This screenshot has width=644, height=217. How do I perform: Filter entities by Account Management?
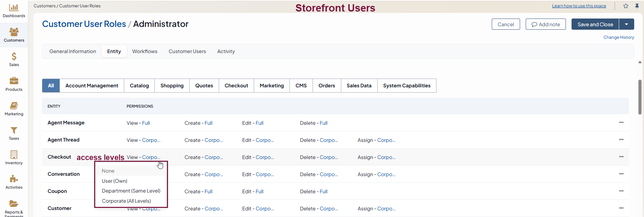(92, 86)
